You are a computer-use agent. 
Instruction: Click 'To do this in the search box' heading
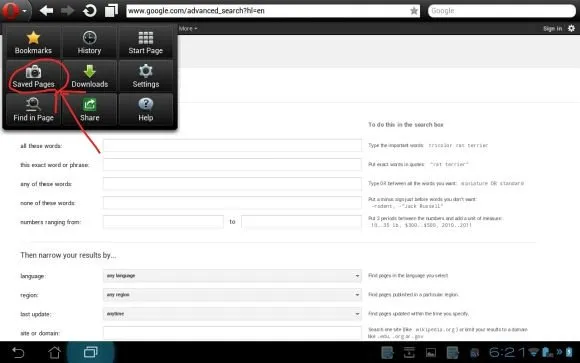point(406,125)
